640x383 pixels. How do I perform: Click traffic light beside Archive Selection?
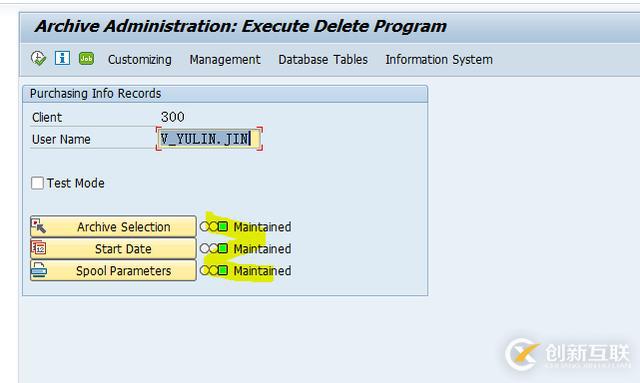tap(214, 227)
